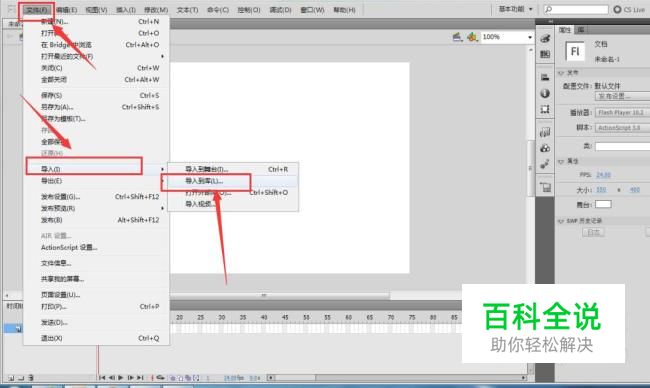Click the Edit Scene icon
The height and width of the screenshot is (388, 650).
point(457,37)
